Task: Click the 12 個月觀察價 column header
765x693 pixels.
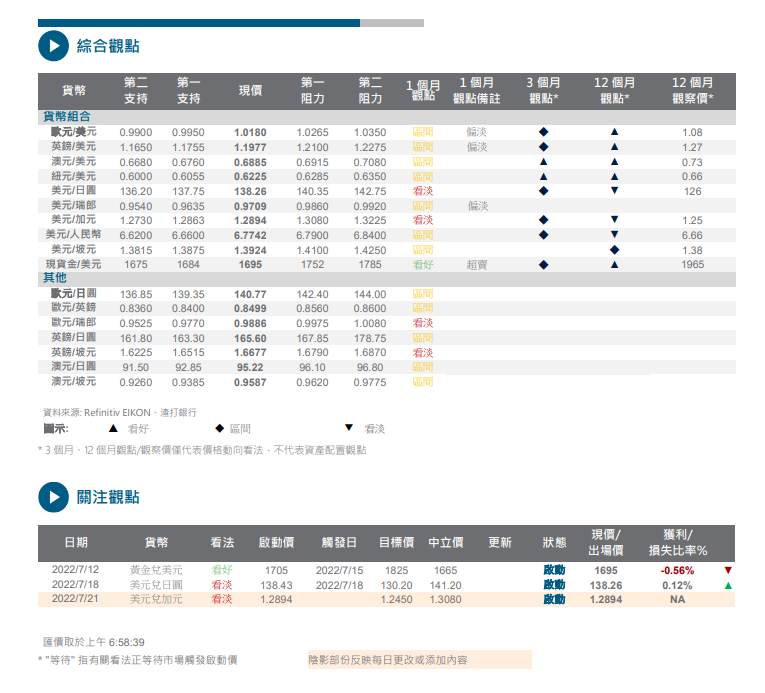Action: pyautogui.click(x=692, y=91)
